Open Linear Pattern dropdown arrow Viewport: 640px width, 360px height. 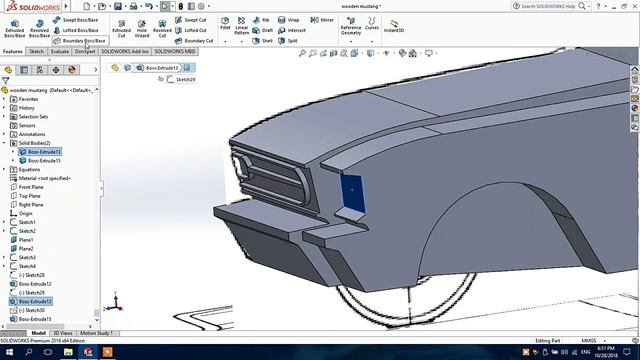coord(242,42)
